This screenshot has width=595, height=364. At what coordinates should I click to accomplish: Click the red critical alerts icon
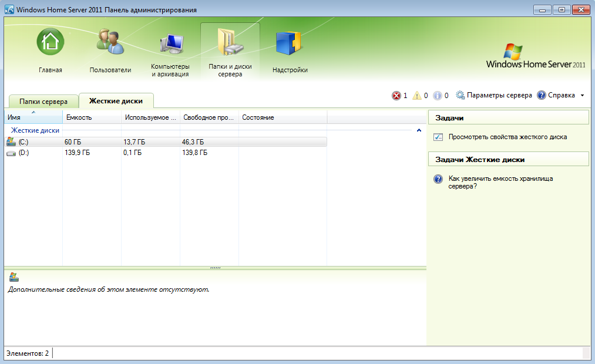coord(396,96)
